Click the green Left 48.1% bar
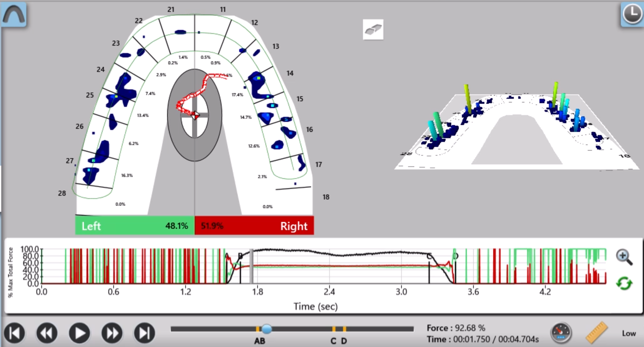644x347 pixels. [135, 225]
